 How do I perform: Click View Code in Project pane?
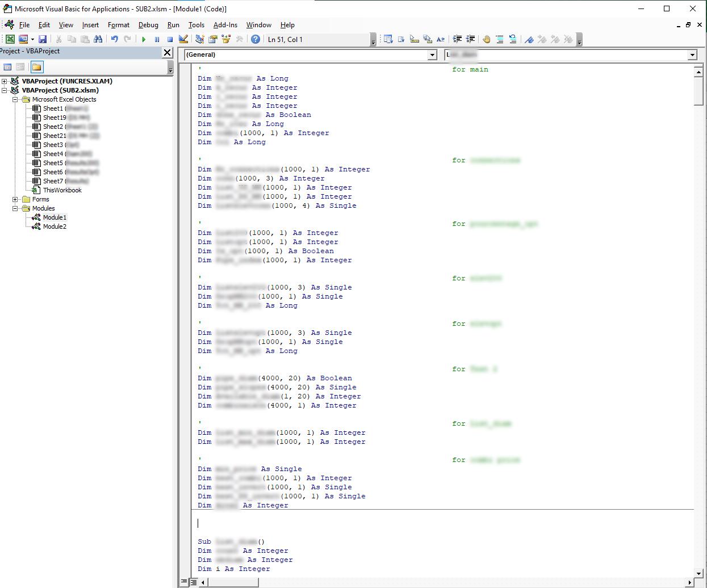coord(8,67)
